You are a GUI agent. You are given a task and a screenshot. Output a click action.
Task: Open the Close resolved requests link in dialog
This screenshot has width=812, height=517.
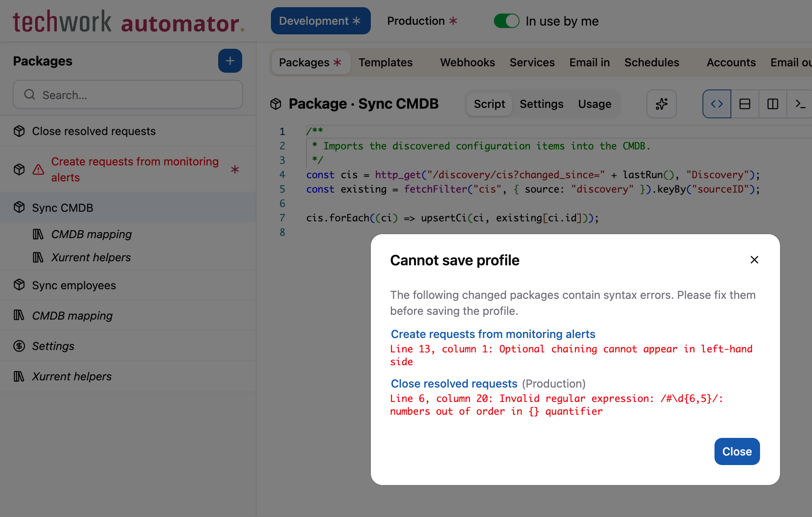454,384
